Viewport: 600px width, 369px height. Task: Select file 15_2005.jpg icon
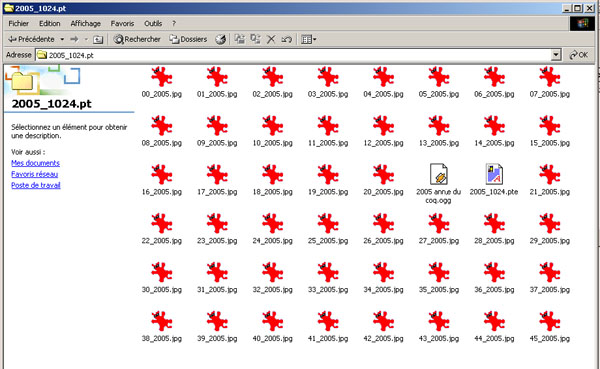(550, 125)
